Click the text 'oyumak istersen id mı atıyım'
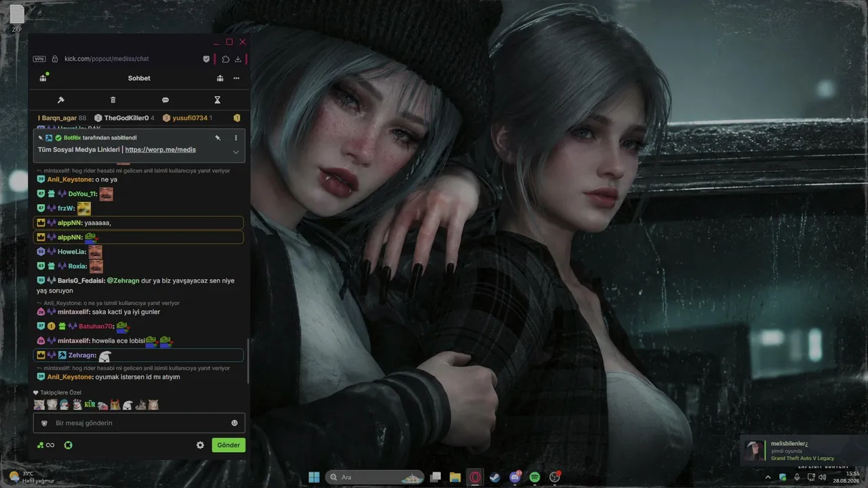The width and height of the screenshot is (868, 488). coord(138,377)
